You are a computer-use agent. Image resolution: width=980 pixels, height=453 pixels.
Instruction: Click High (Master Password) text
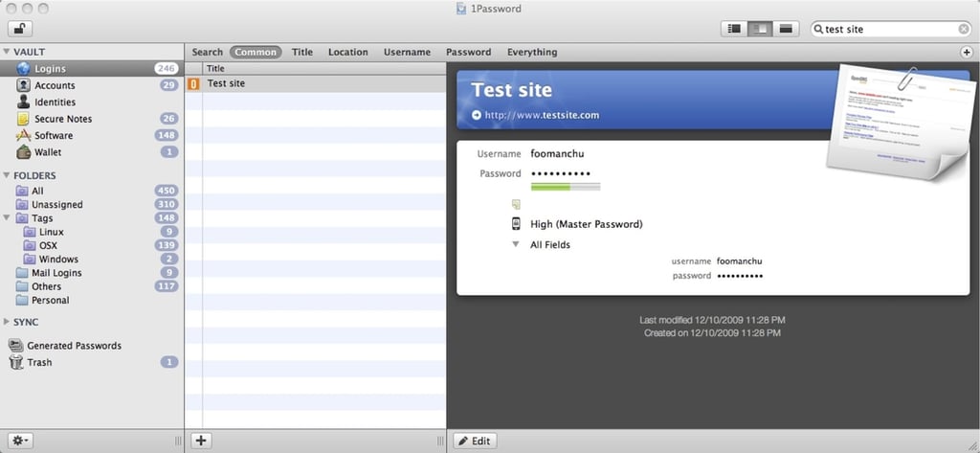(x=587, y=224)
